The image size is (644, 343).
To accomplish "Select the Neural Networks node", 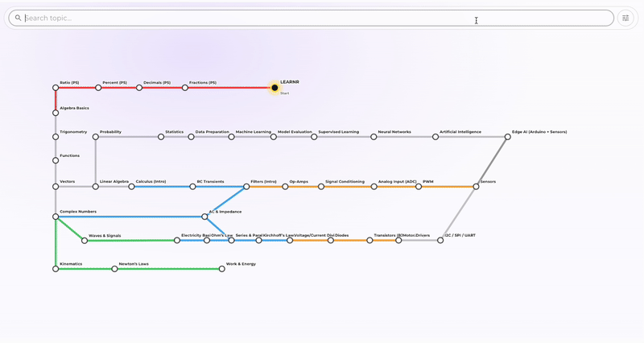I will tap(374, 137).
